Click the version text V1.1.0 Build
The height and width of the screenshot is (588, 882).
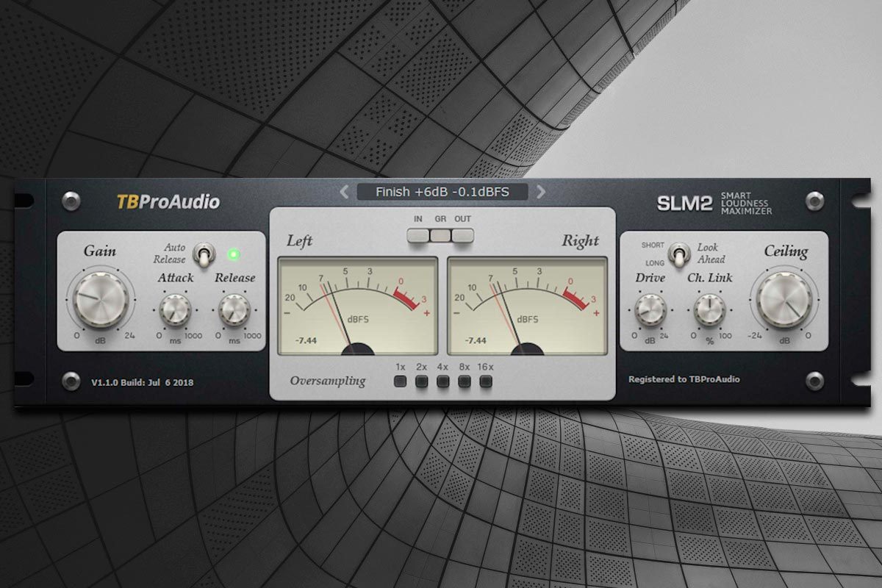click(143, 383)
